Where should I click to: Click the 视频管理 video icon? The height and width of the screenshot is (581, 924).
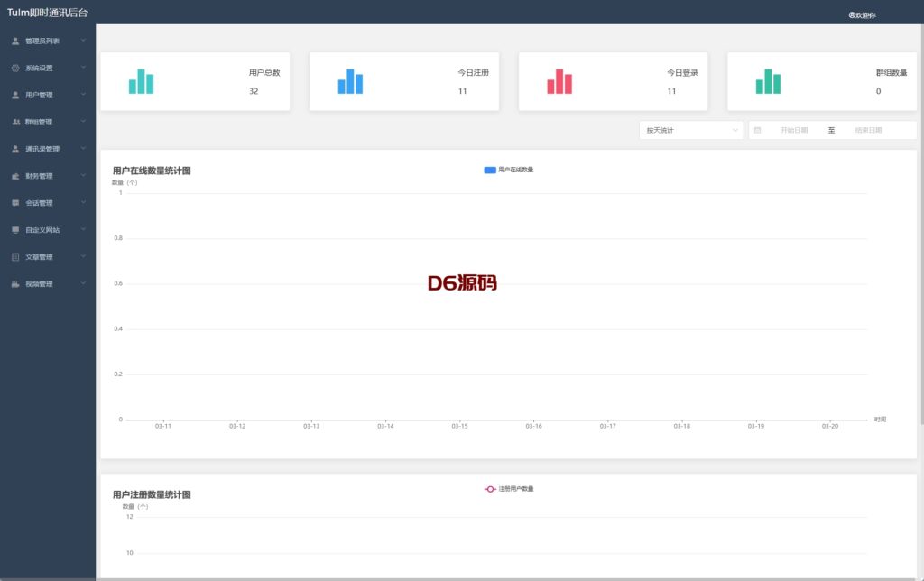tap(15, 284)
